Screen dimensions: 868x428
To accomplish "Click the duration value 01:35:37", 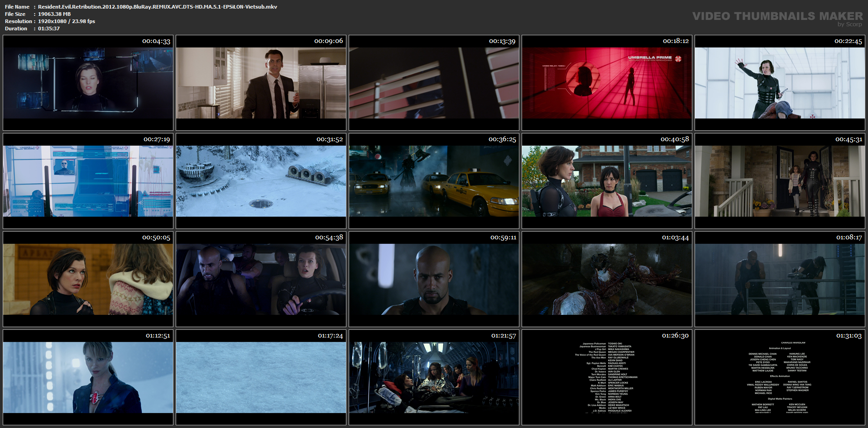I will [x=49, y=29].
